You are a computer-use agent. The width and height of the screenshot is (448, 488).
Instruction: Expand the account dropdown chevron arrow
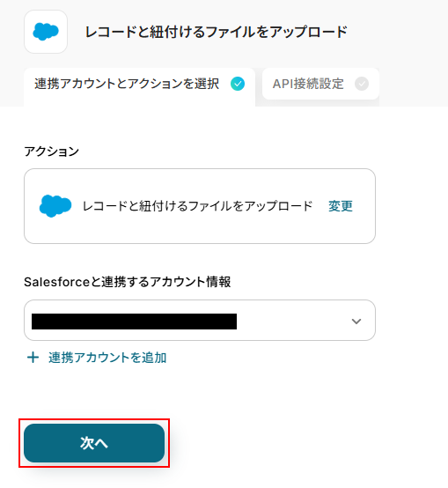pyautogui.click(x=356, y=321)
